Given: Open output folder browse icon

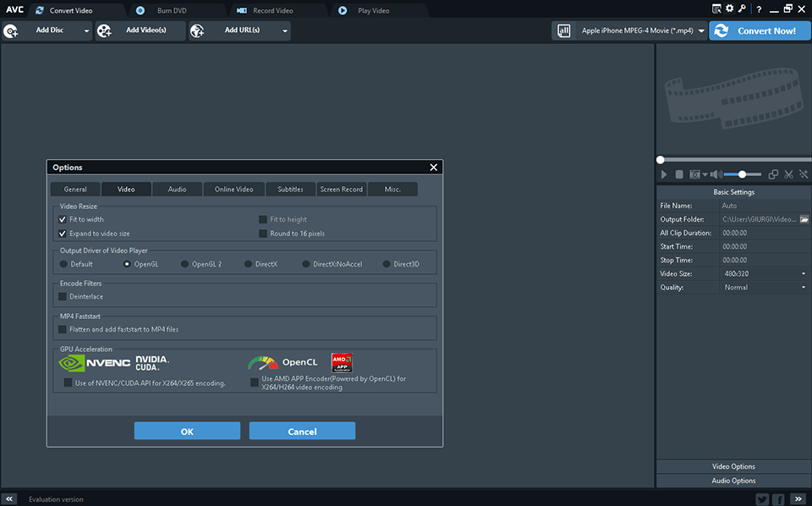Looking at the screenshot, I should coord(804,219).
